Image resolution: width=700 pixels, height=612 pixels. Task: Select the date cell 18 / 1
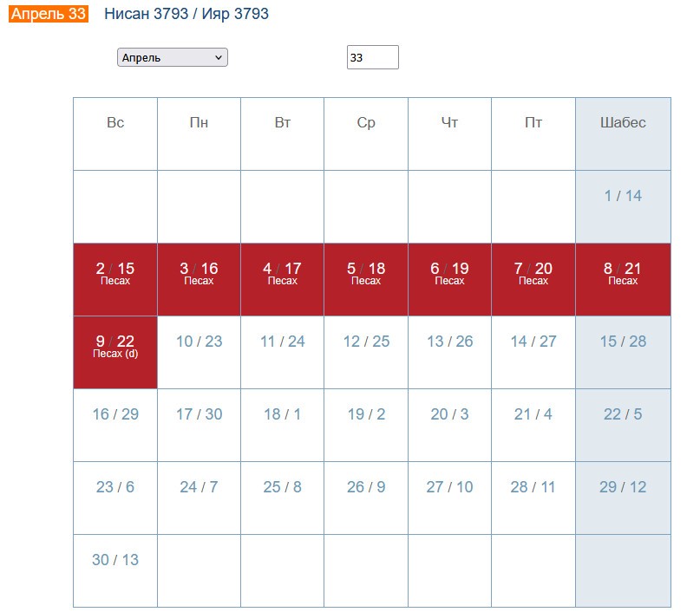pos(282,414)
